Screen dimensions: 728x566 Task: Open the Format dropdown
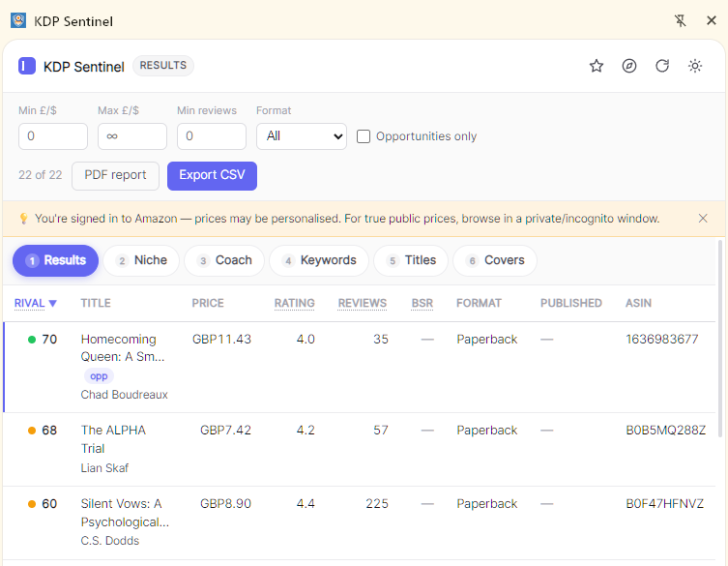coord(302,136)
